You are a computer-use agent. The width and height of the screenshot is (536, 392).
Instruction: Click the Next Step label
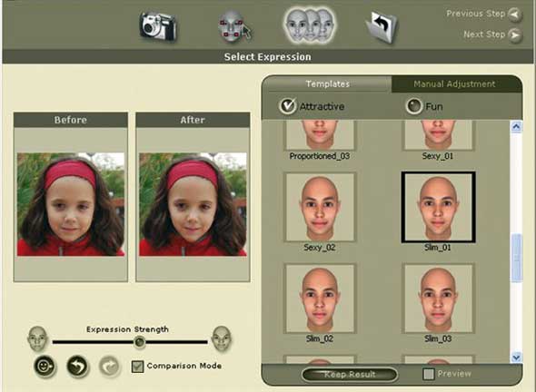coord(484,34)
